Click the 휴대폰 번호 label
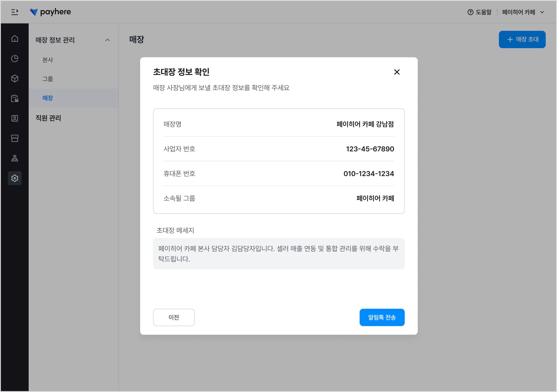Viewport: 557px width, 392px height. click(179, 174)
